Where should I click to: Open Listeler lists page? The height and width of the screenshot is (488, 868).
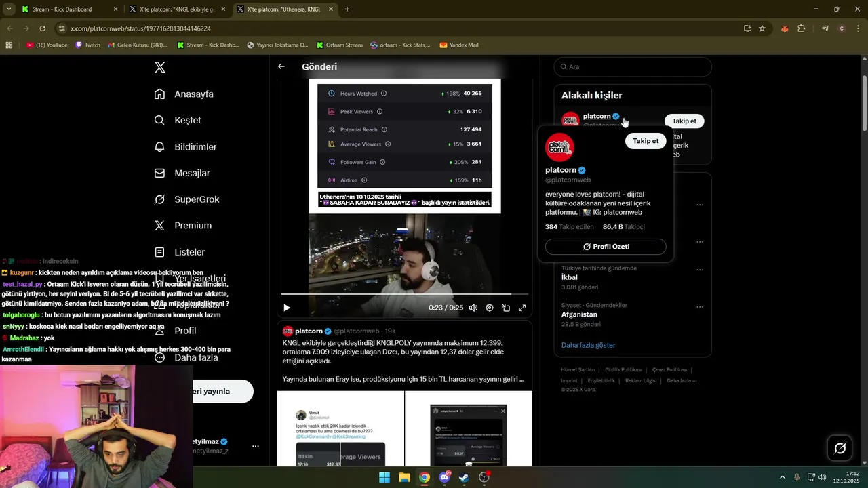pos(179,252)
